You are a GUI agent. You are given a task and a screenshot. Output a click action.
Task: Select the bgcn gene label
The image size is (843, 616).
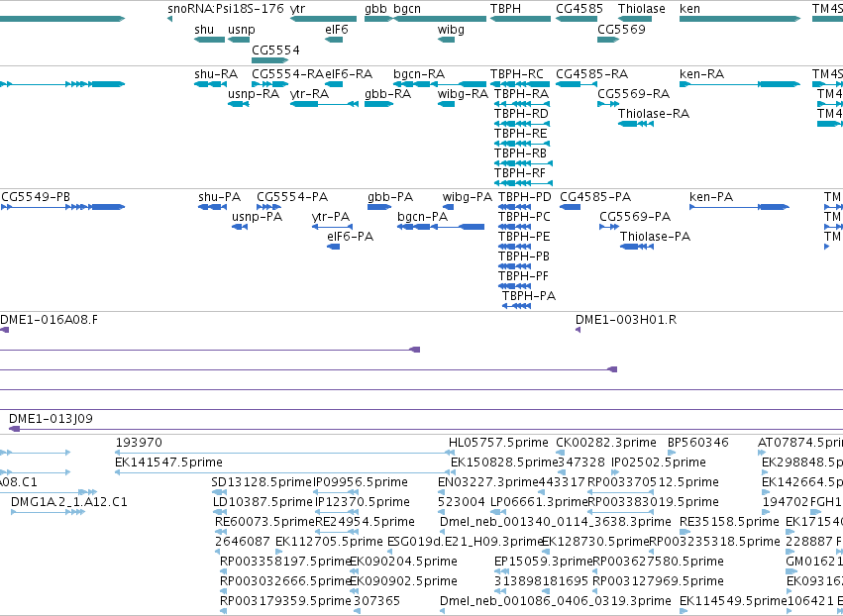click(x=407, y=9)
